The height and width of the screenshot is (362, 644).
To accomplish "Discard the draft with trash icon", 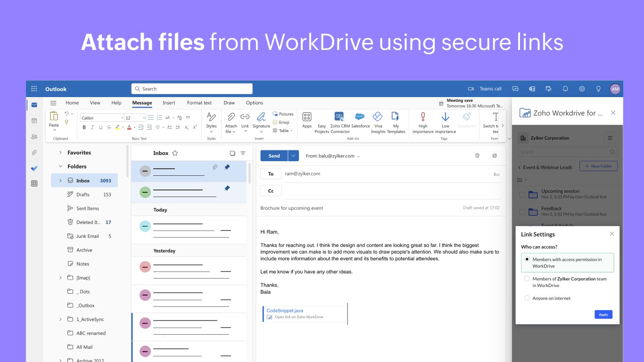I will click(x=477, y=156).
